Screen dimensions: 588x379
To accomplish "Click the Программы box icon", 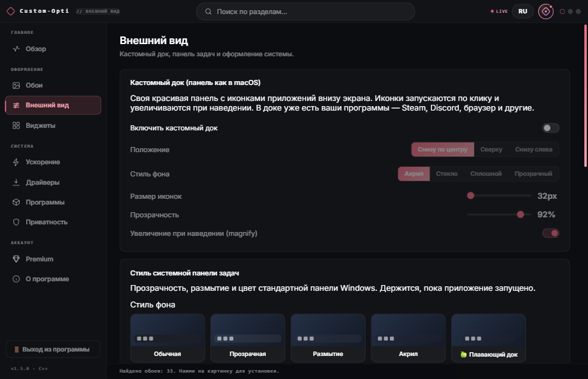I will point(16,202).
